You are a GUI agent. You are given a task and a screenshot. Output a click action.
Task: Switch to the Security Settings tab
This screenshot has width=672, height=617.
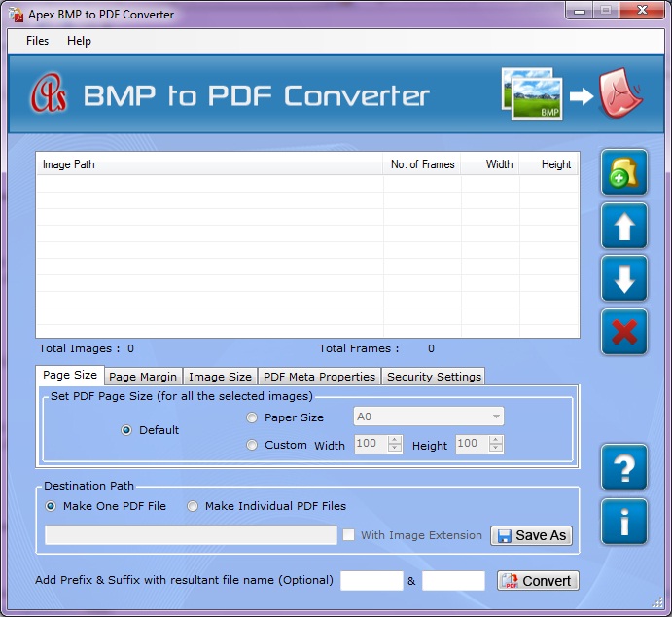[434, 377]
